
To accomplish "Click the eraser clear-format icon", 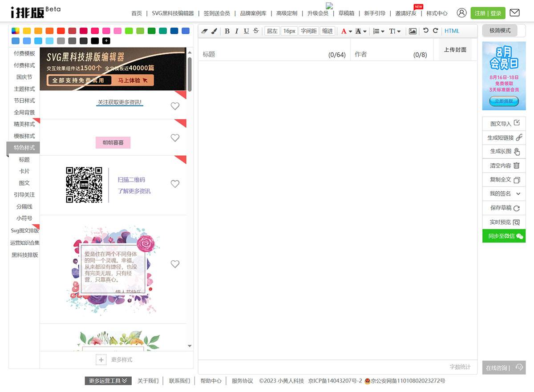I will click(205, 31).
